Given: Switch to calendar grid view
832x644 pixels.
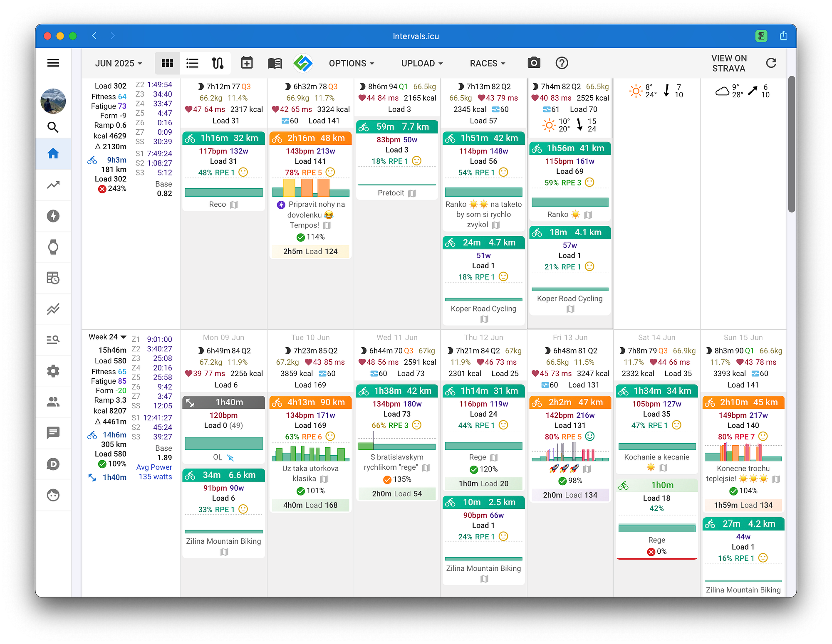Looking at the screenshot, I should point(167,63).
